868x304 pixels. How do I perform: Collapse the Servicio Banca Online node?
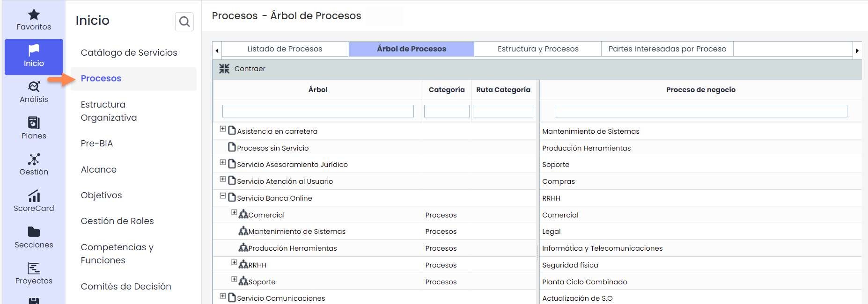point(223,196)
